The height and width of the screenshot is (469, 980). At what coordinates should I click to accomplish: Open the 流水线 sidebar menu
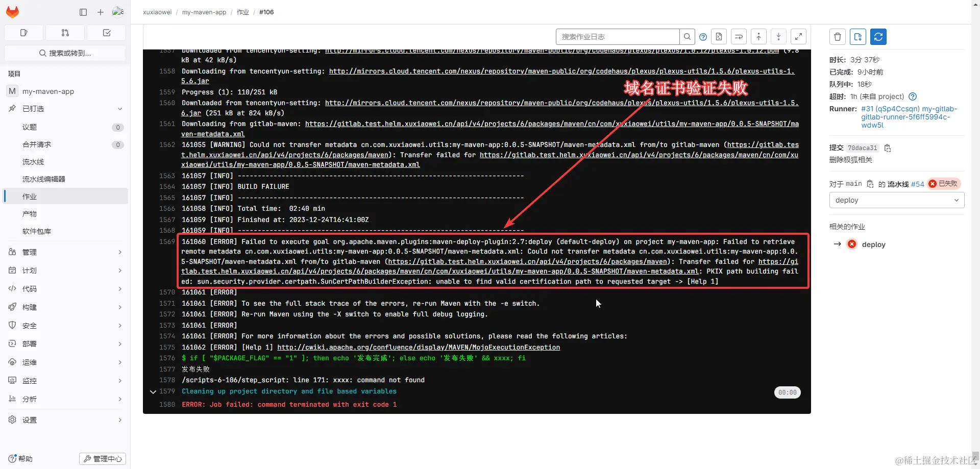33,162
